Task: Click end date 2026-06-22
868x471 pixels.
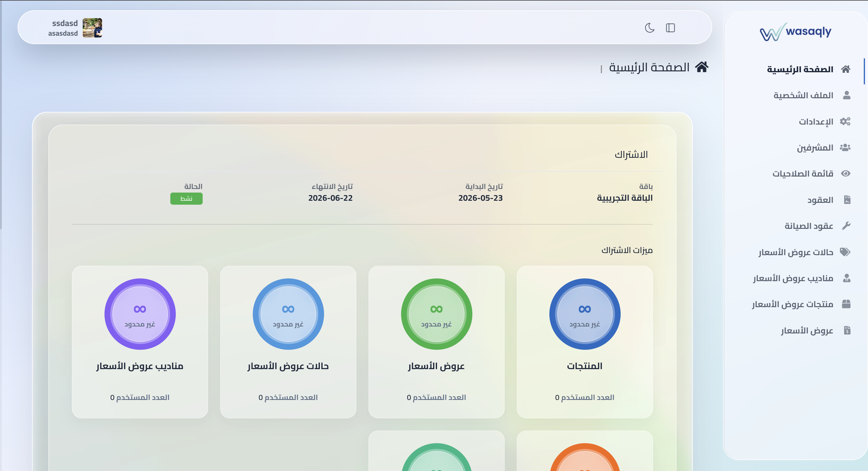Action: pos(330,198)
